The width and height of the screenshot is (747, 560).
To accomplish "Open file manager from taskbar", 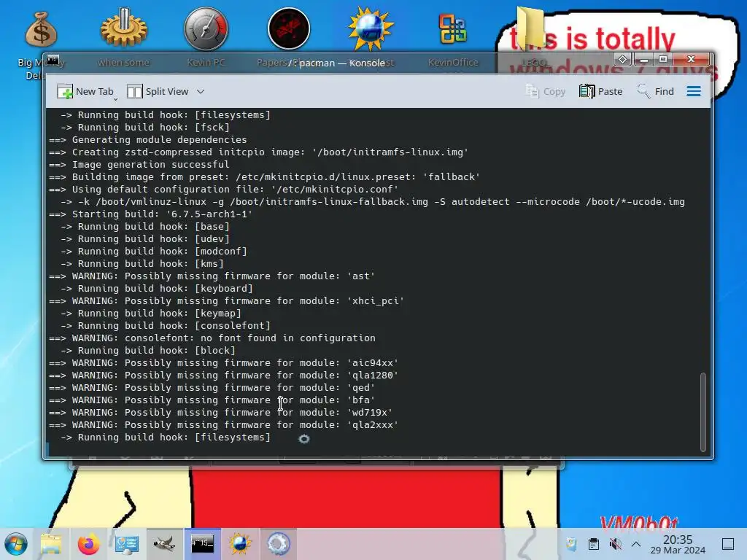I will 51,544.
